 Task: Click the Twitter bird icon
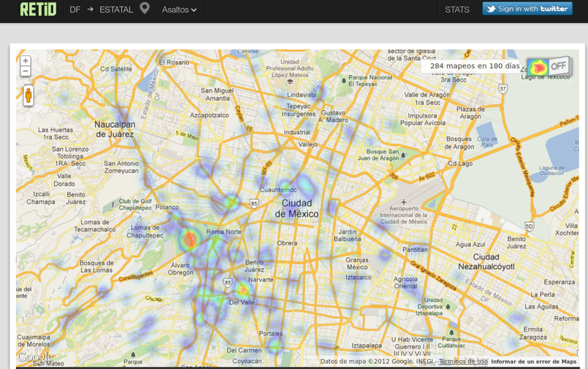pyautogui.click(x=490, y=9)
